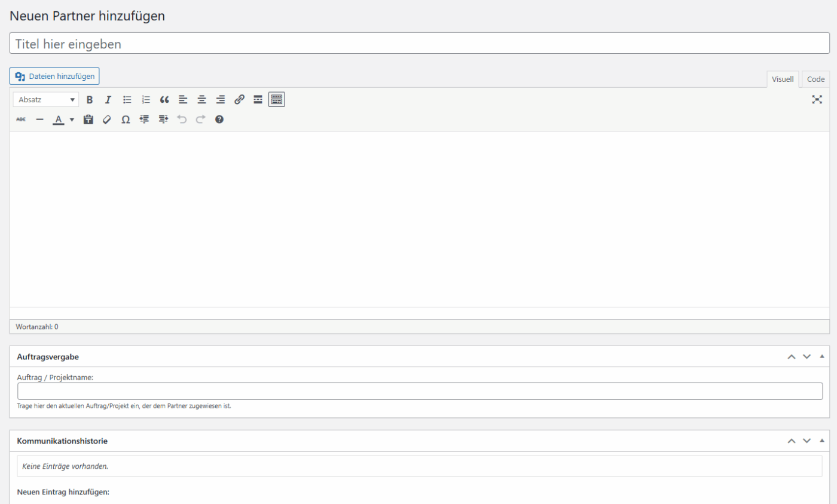
Task: Toggle italic formatting in editor toolbar
Action: click(x=108, y=100)
